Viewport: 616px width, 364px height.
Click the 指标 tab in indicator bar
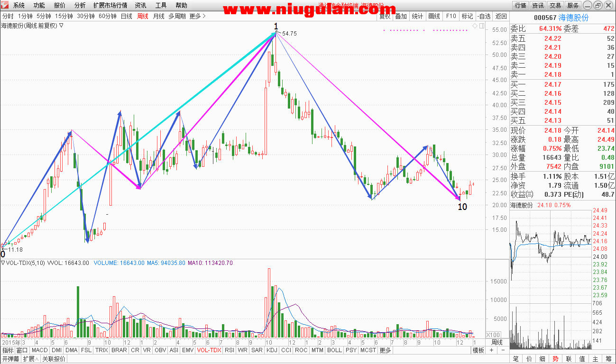click(8, 350)
